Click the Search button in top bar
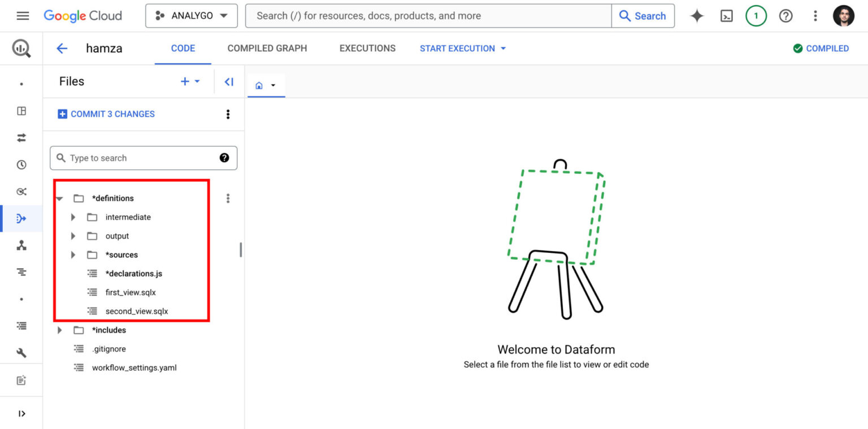 pos(643,16)
